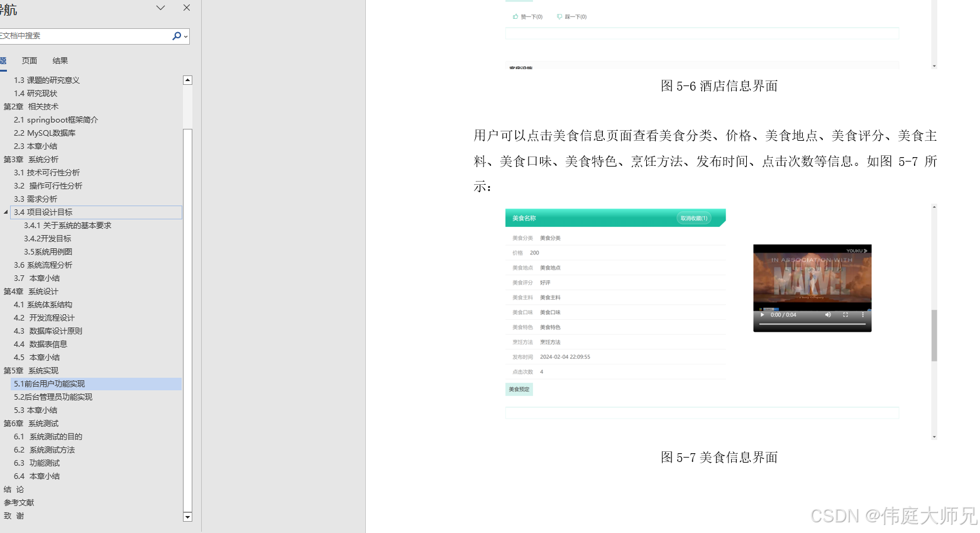
Task: Switch to the 结果 tab
Action: coord(60,60)
